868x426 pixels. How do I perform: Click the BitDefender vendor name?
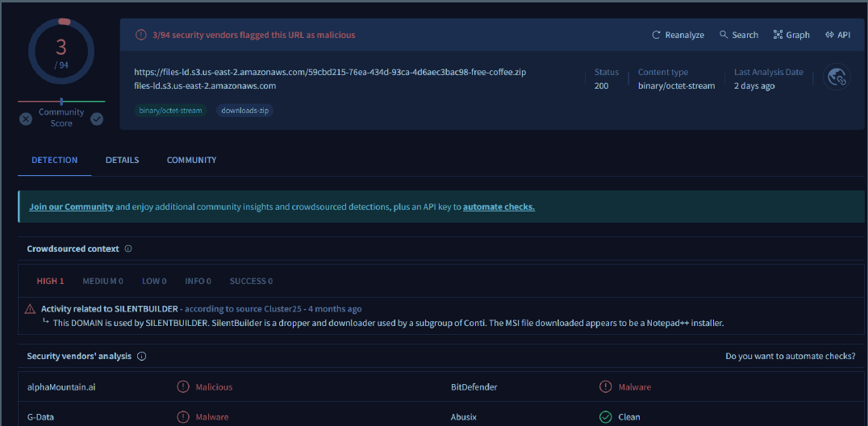(x=474, y=387)
